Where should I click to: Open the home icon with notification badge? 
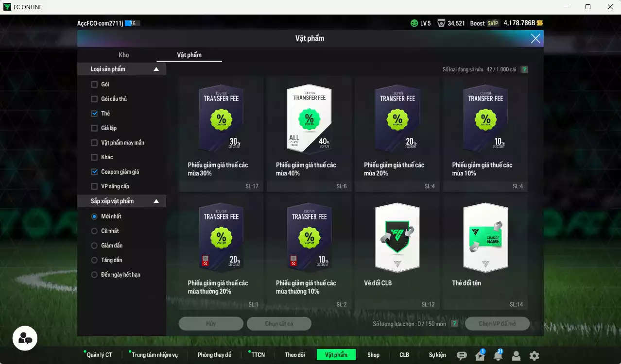tap(480, 356)
